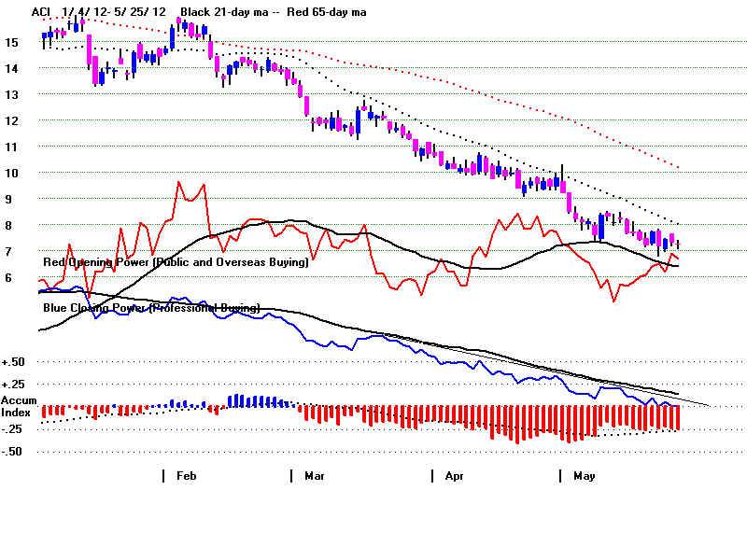This screenshot has height=560, width=747.
Task: Click the 15 price axis label
Action: point(11,42)
